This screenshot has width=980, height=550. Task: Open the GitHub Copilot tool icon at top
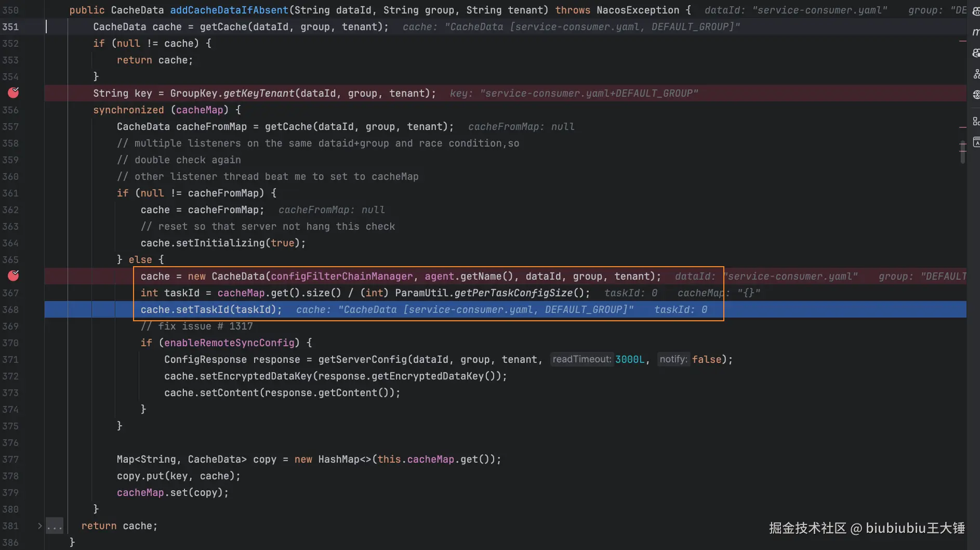point(976,11)
